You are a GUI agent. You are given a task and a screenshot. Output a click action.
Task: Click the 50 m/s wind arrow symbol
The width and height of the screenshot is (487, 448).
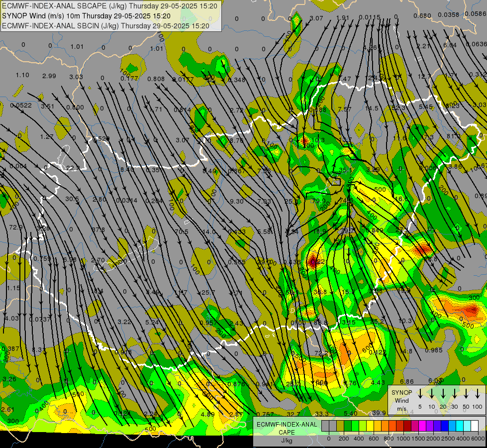466,394
